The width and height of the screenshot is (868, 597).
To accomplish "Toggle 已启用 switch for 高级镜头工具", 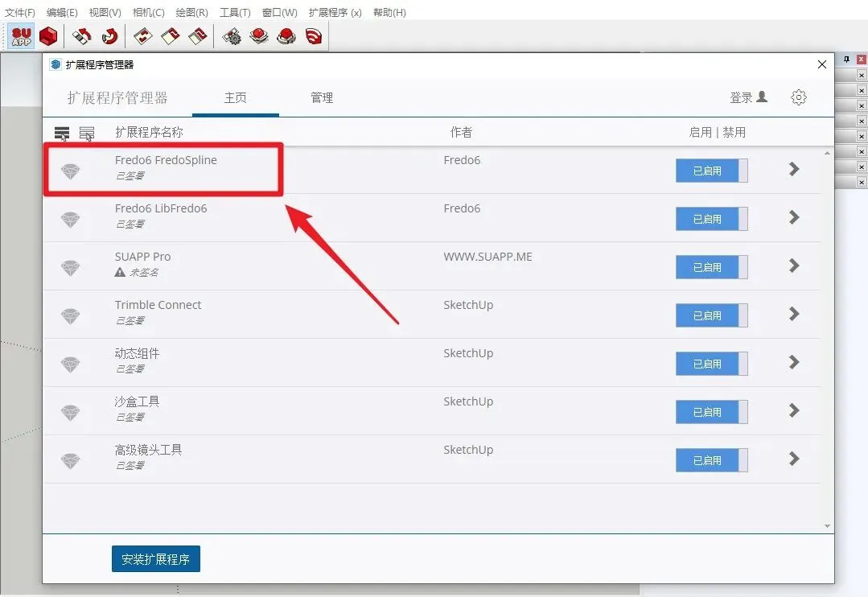I will 711,459.
